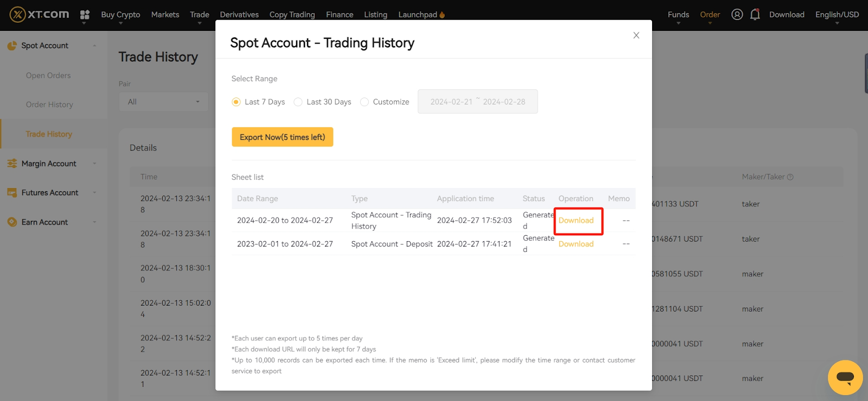Click the Spot Account pie icon

[x=12, y=46]
